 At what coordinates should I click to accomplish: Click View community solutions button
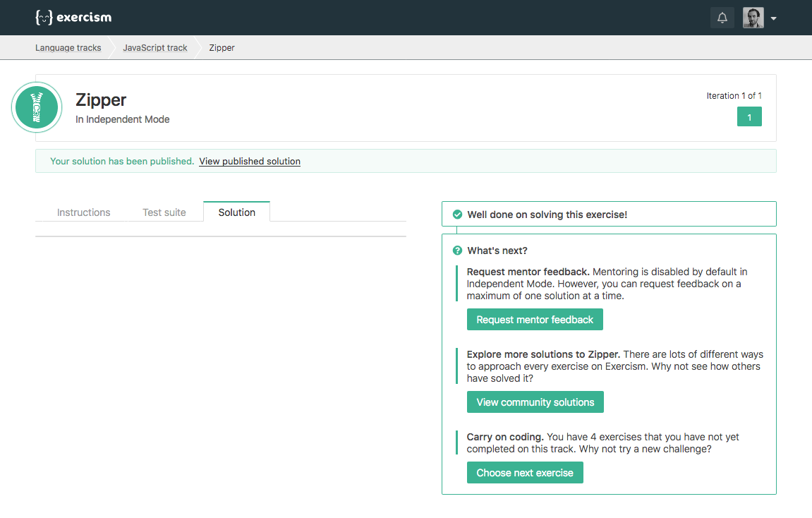coord(535,402)
